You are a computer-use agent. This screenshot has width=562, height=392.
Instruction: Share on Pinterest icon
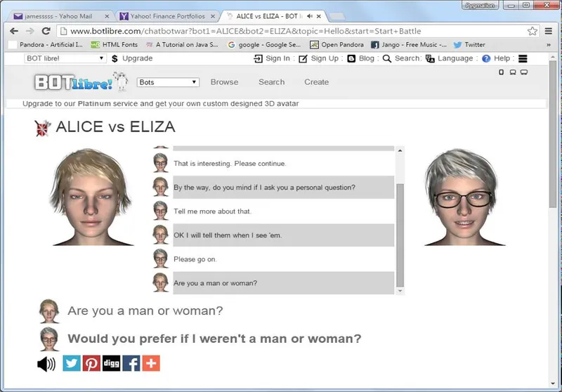(x=91, y=363)
